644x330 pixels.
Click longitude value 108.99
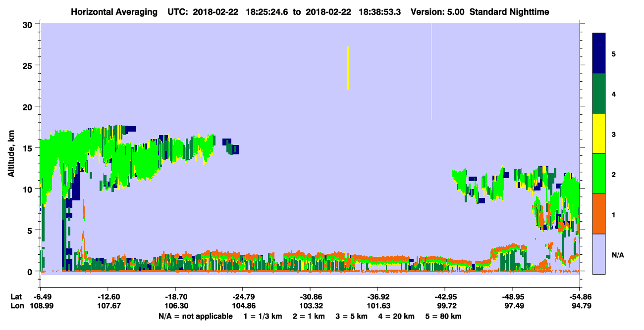[x=41, y=306]
